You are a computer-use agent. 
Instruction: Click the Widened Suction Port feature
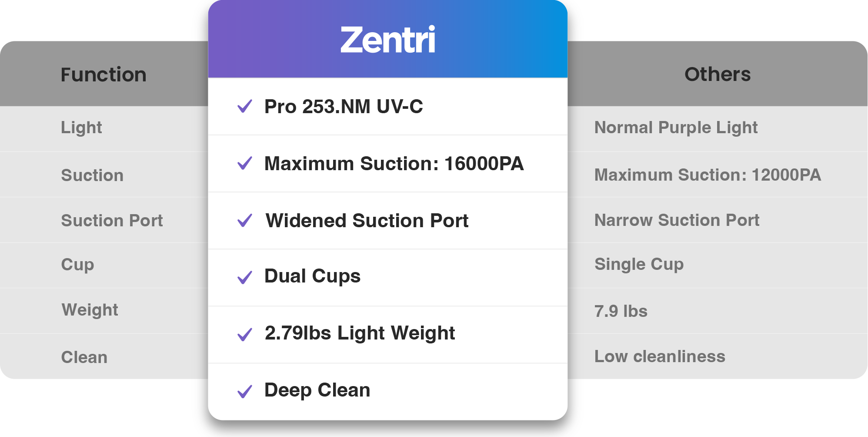(367, 221)
